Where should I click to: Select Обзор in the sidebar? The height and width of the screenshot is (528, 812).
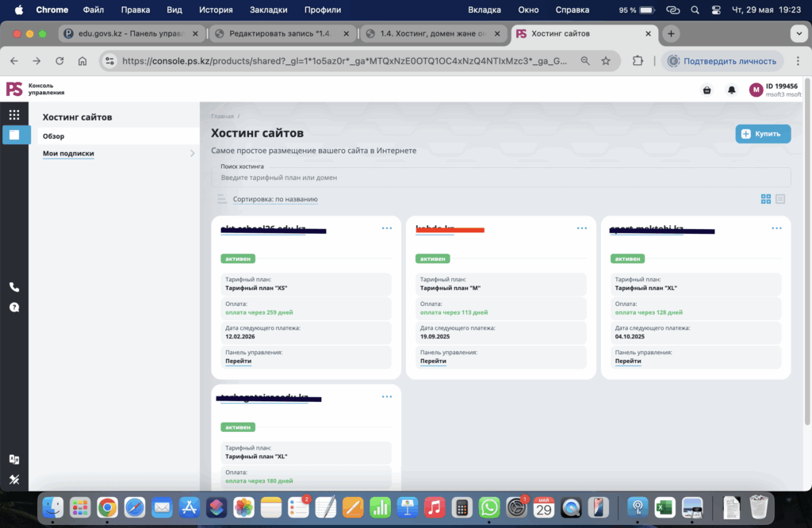[x=54, y=136]
